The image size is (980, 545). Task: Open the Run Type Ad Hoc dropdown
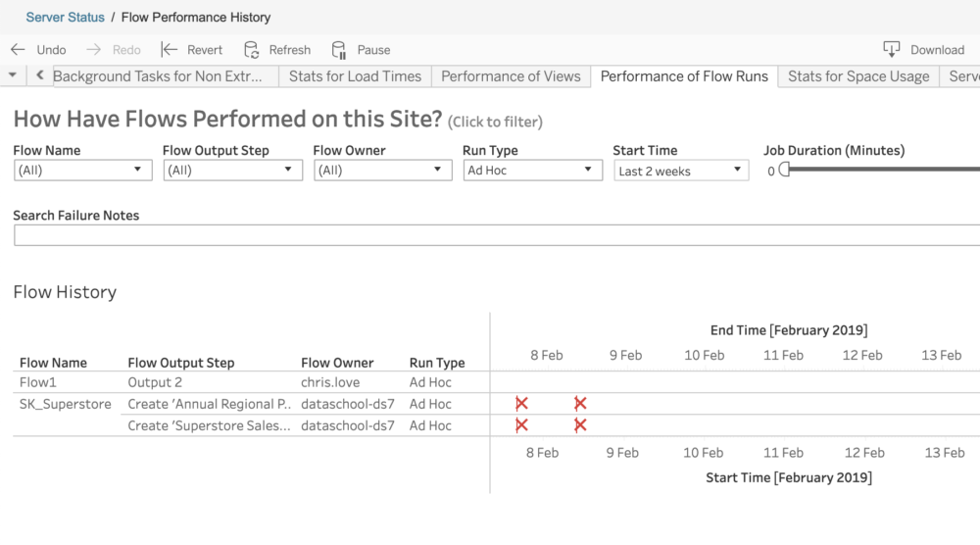532,170
